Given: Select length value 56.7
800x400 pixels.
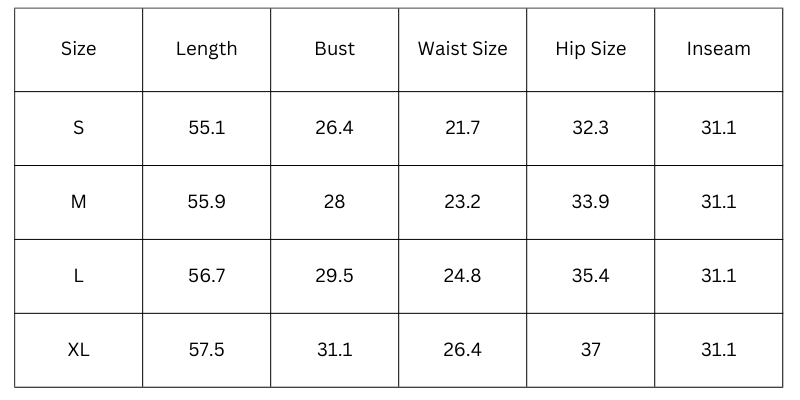Looking at the screenshot, I should click(206, 276).
